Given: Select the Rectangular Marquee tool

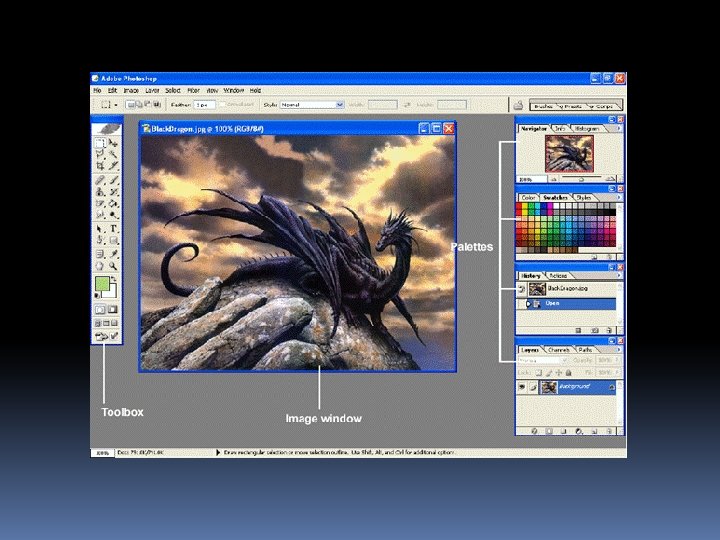Looking at the screenshot, I should pos(100,143).
